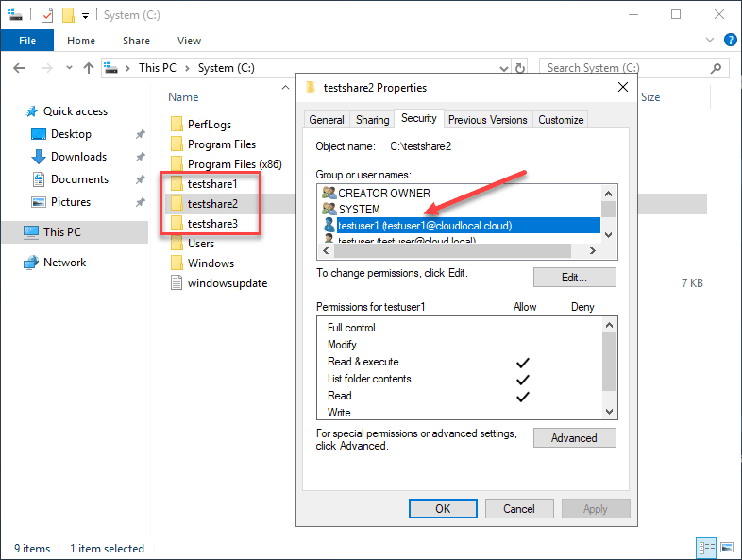Click the Advanced button
This screenshot has width=742, height=560.
574,438
